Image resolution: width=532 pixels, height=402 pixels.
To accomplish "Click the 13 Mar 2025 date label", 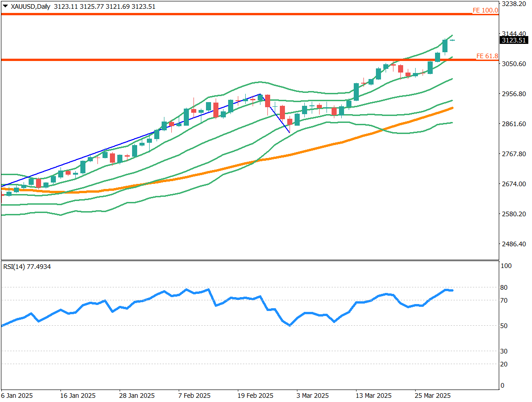I will coord(374,396).
